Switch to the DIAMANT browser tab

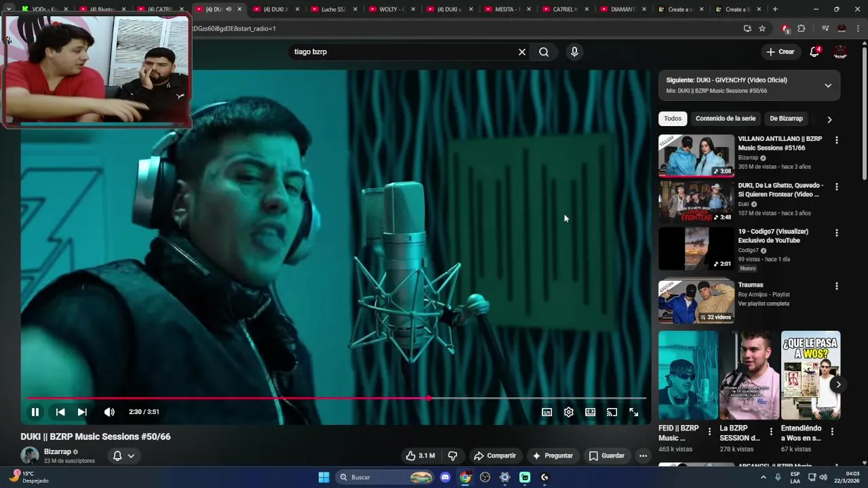tap(624, 9)
